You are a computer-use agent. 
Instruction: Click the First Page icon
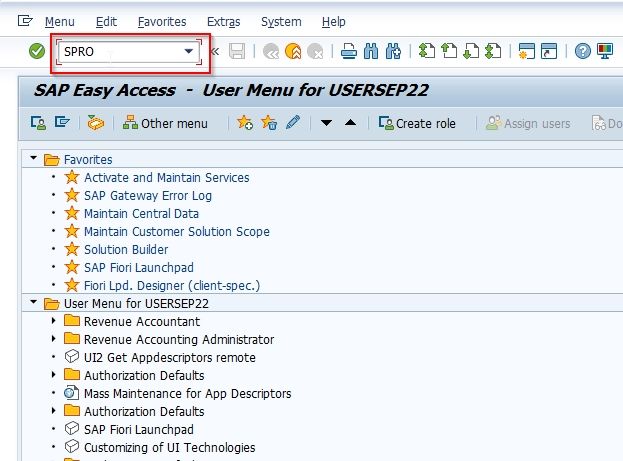pyautogui.click(x=427, y=51)
